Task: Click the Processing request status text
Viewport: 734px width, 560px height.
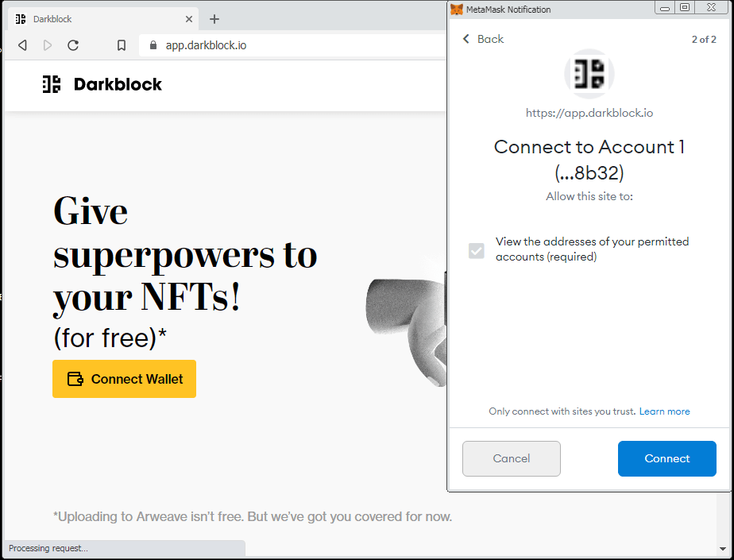Action: tap(48, 548)
